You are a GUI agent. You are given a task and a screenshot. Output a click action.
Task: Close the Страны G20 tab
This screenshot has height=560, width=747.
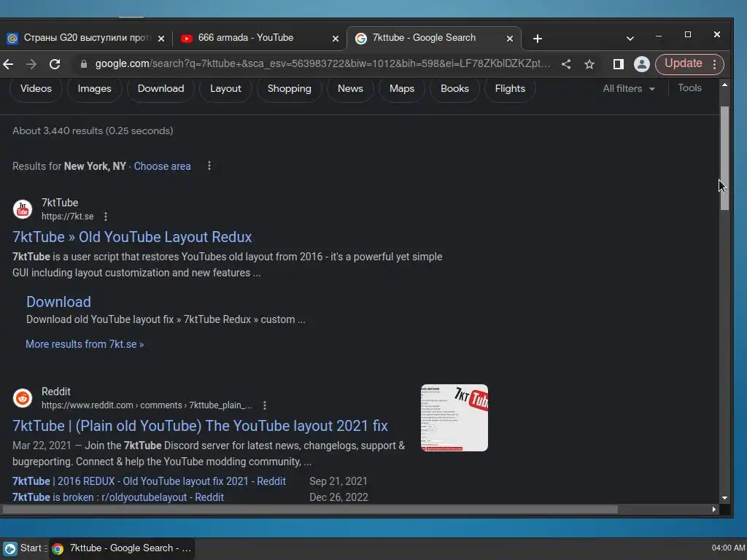[x=161, y=39]
